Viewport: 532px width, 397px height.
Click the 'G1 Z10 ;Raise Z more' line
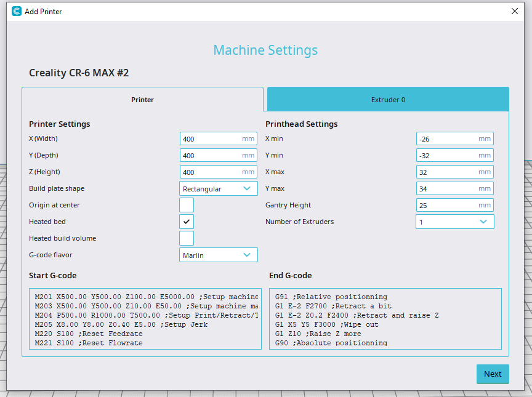(318, 334)
